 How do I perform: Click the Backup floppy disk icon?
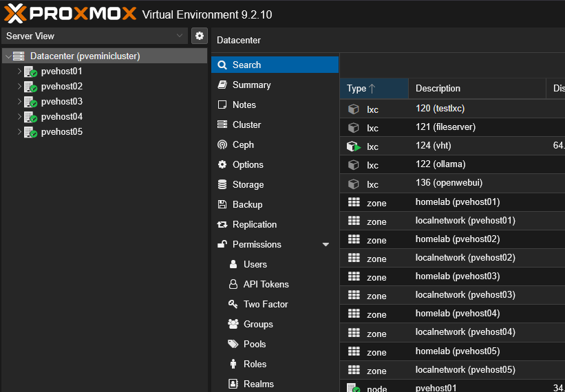point(222,204)
